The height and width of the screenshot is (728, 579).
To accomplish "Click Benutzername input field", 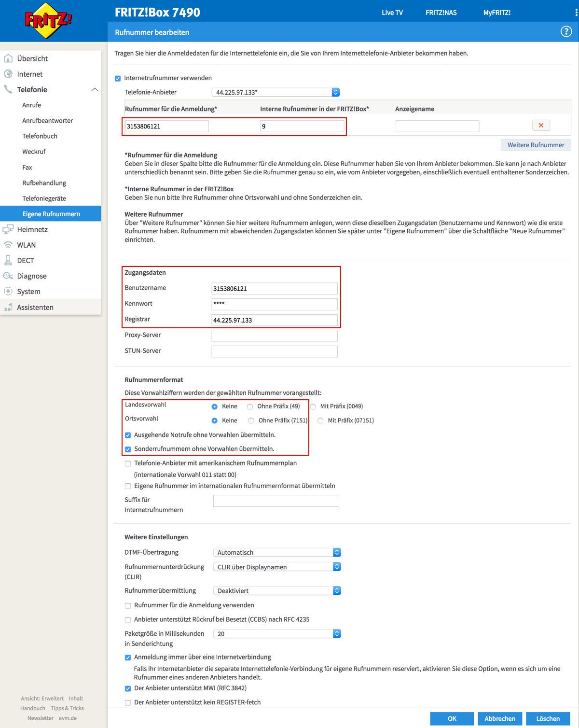I will (x=275, y=289).
